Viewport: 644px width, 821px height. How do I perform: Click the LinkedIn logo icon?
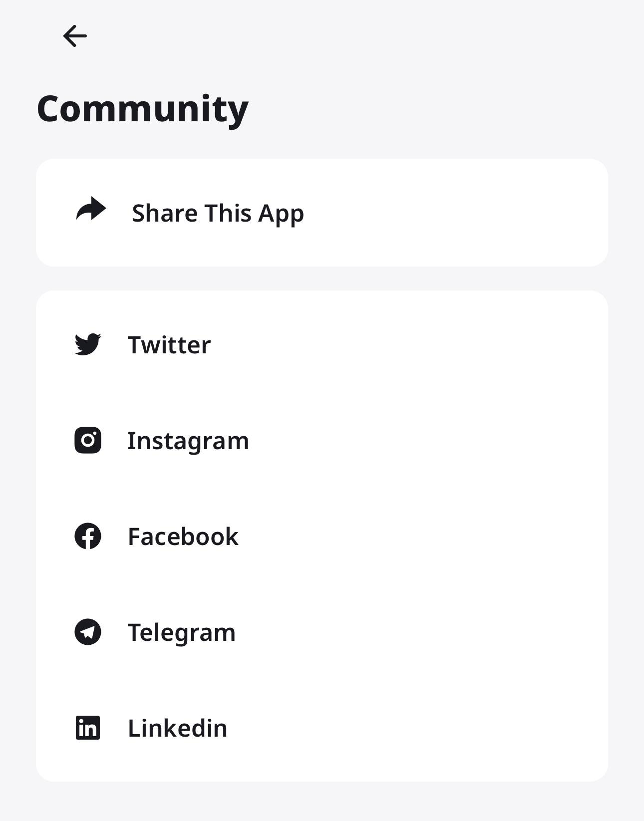pyautogui.click(x=88, y=728)
